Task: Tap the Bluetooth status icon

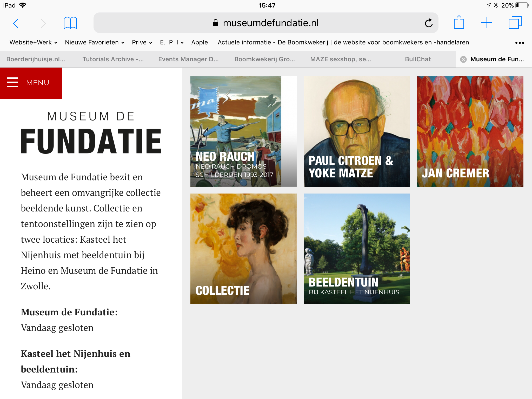Action: [496, 5]
